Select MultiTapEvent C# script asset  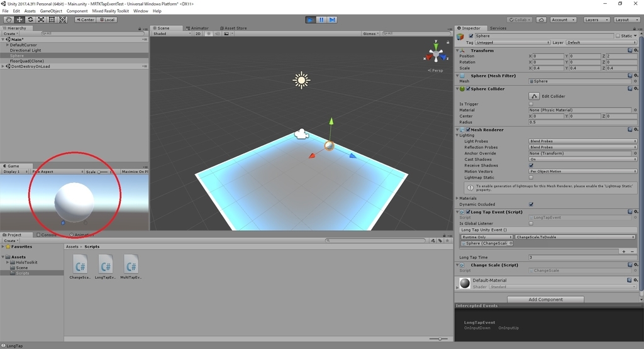click(x=131, y=267)
